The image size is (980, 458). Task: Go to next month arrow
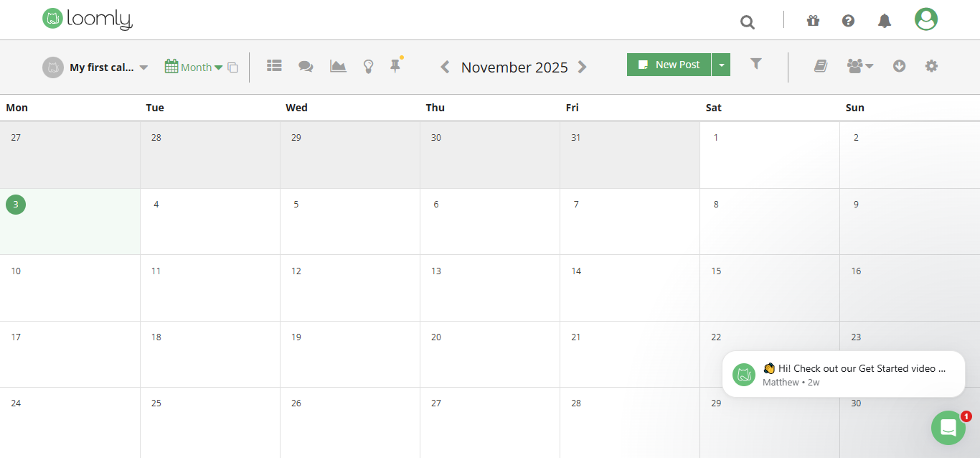(x=583, y=67)
